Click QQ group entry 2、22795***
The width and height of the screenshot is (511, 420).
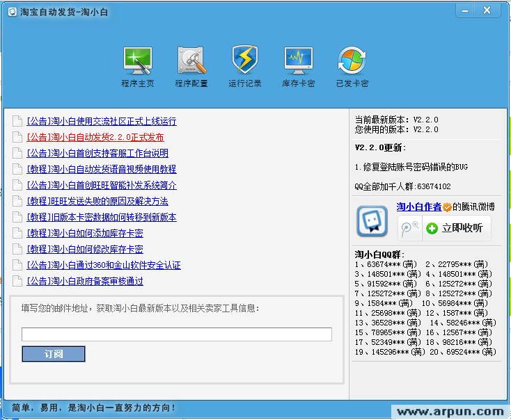[457, 264]
